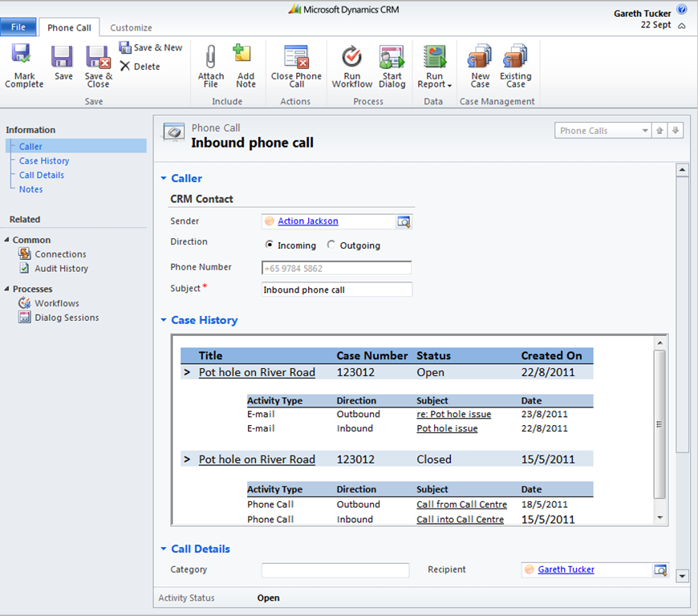Collapse the Case History section
Image resolution: width=698 pixels, height=616 pixels.
pos(164,320)
